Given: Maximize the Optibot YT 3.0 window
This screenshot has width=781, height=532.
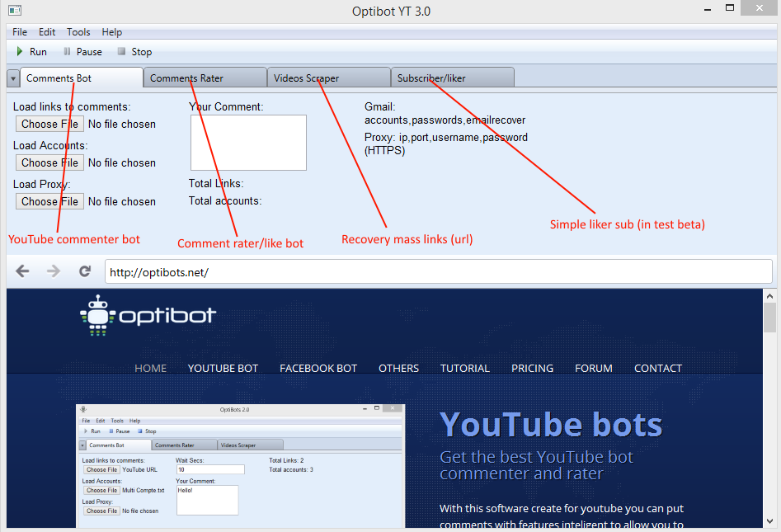Looking at the screenshot, I should [x=730, y=8].
